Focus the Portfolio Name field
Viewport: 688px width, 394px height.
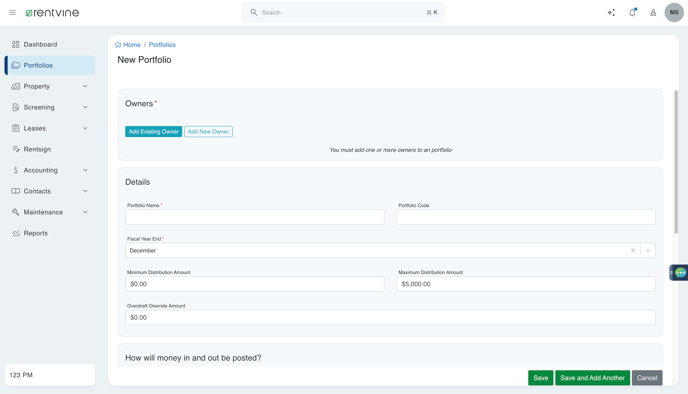[255, 217]
